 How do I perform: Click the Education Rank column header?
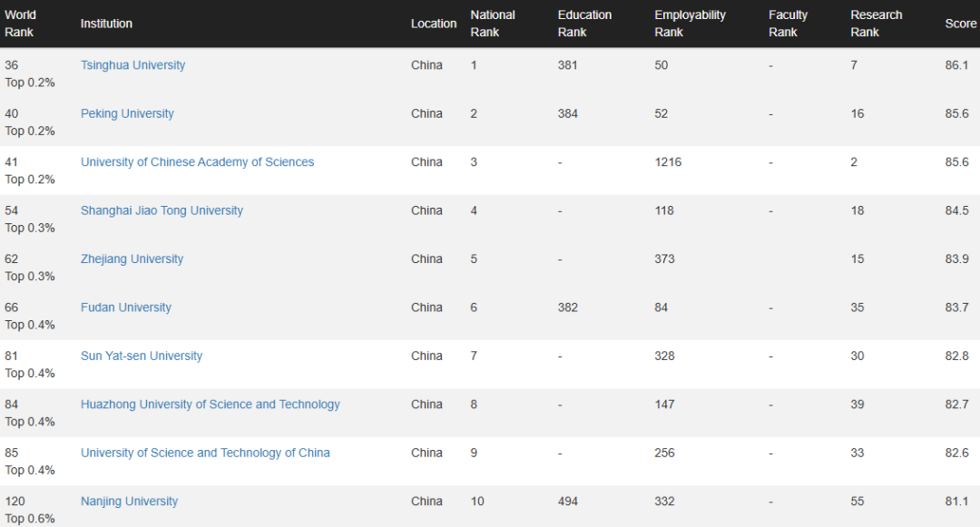point(584,24)
